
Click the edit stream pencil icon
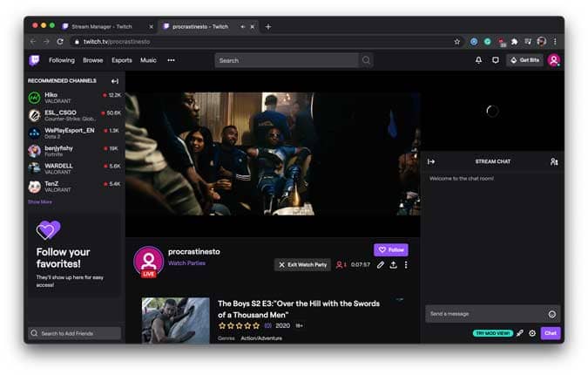[x=381, y=264]
